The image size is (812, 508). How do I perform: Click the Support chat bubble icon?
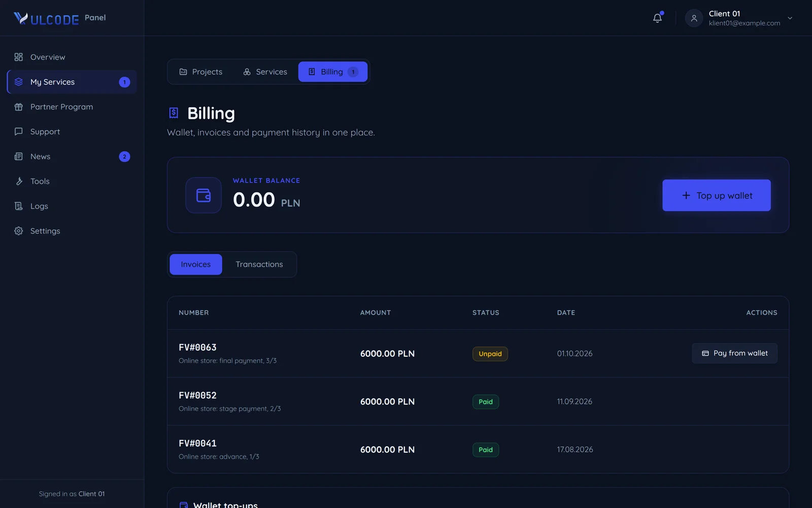(x=19, y=132)
